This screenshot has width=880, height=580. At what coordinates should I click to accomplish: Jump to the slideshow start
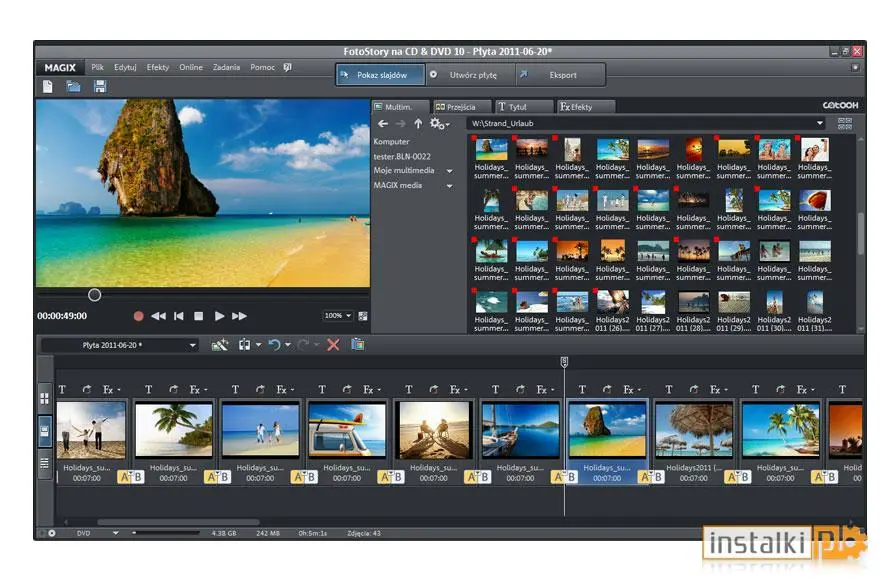178,316
